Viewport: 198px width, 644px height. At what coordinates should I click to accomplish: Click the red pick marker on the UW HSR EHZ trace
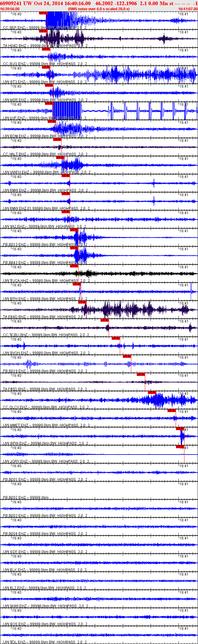point(49,85)
